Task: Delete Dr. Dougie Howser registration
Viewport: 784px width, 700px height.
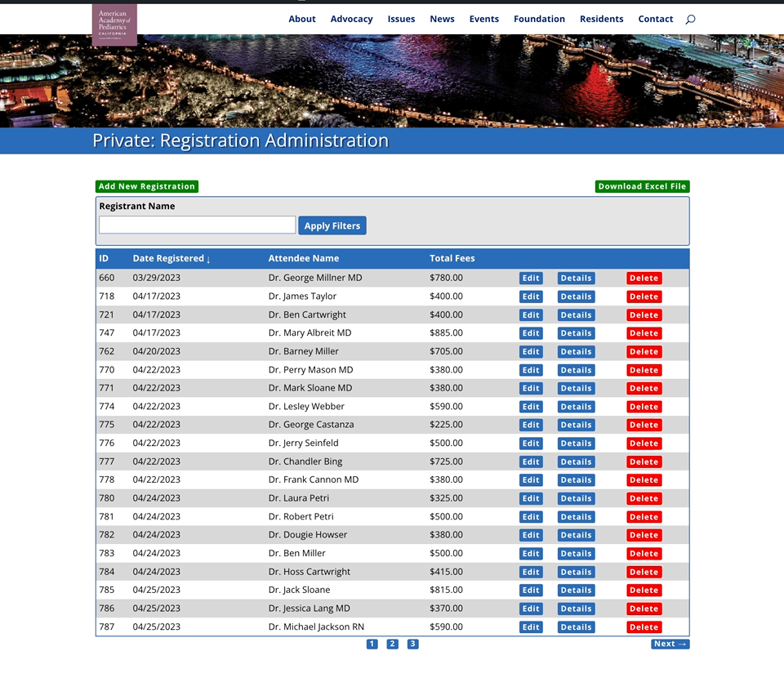Action: (x=644, y=535)
